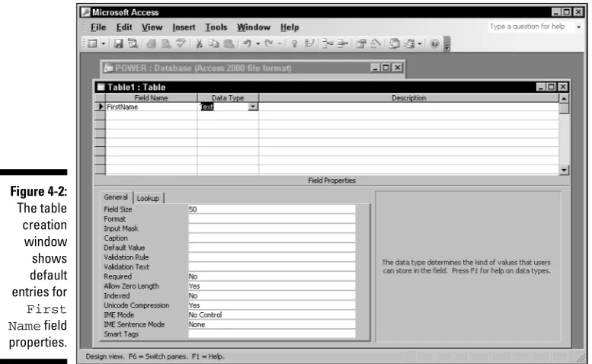
Task: Click the File Search icon
Action: (133, 43)
